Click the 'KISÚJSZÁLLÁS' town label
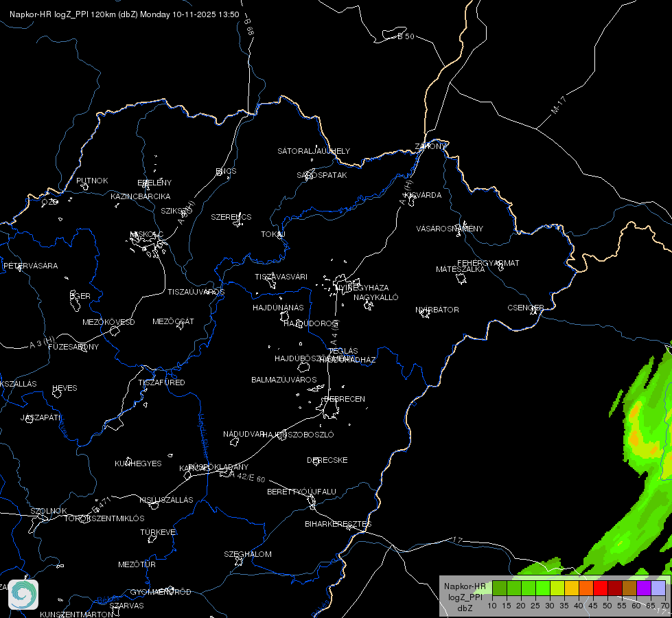The width and height of the screenshot is (672, 618). pos(166,500)
